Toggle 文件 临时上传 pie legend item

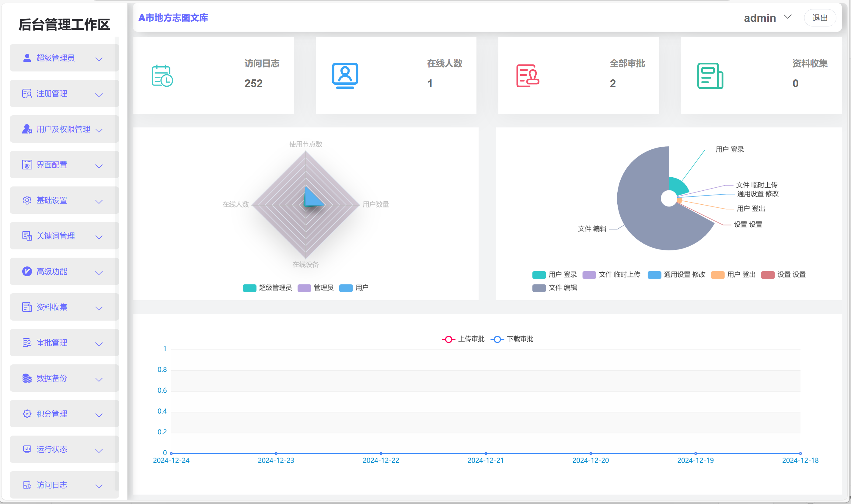(611, 275)
